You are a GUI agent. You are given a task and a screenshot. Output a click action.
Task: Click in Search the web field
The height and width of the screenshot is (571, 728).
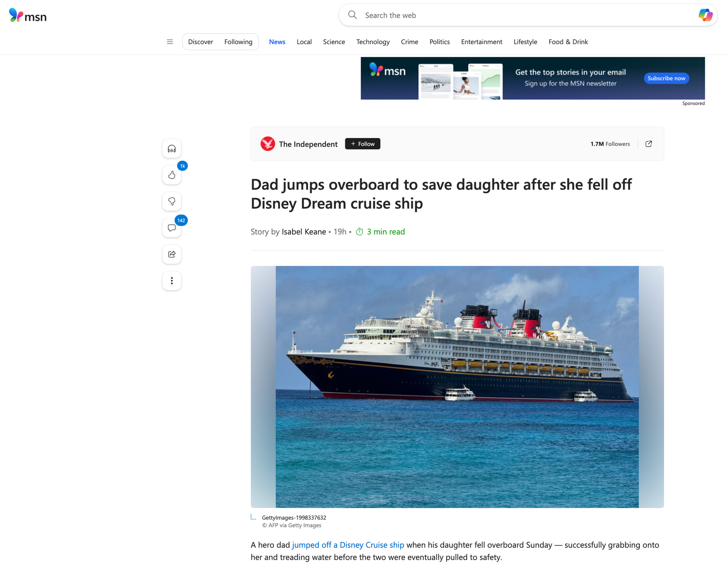coord(527,15)
